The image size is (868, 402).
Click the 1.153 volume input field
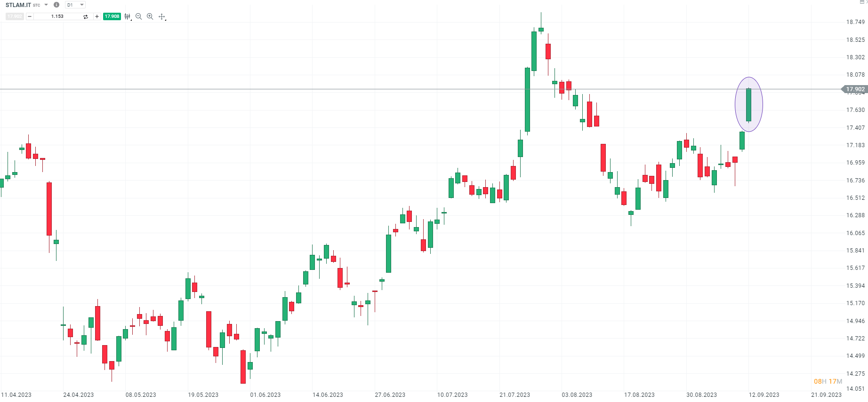pyautogui.click(x=57, y=16)
